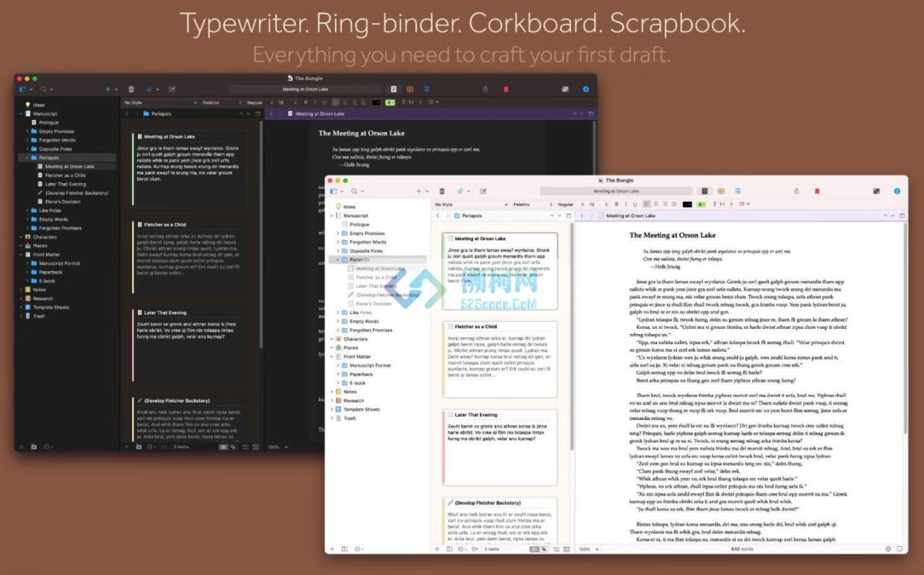Click plus at light window binder footer
Viewport: 924px width, 575px height.
click(x=332, y=549)
